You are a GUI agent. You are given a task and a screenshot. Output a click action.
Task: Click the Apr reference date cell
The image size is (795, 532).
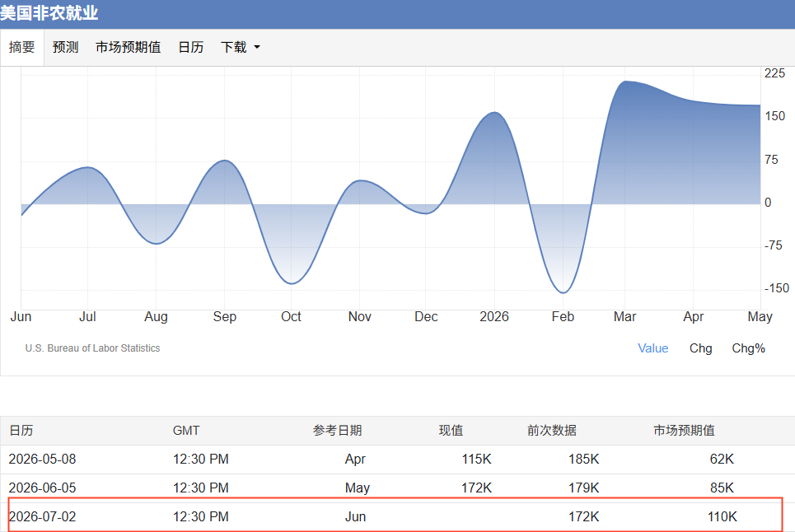[x=355, y=459]
